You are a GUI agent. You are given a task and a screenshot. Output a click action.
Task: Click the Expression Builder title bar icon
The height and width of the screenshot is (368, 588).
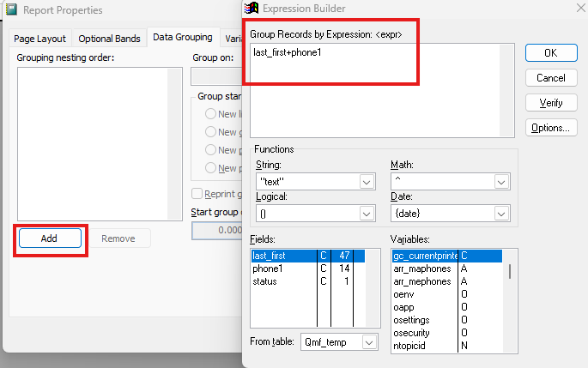point(253,10)
